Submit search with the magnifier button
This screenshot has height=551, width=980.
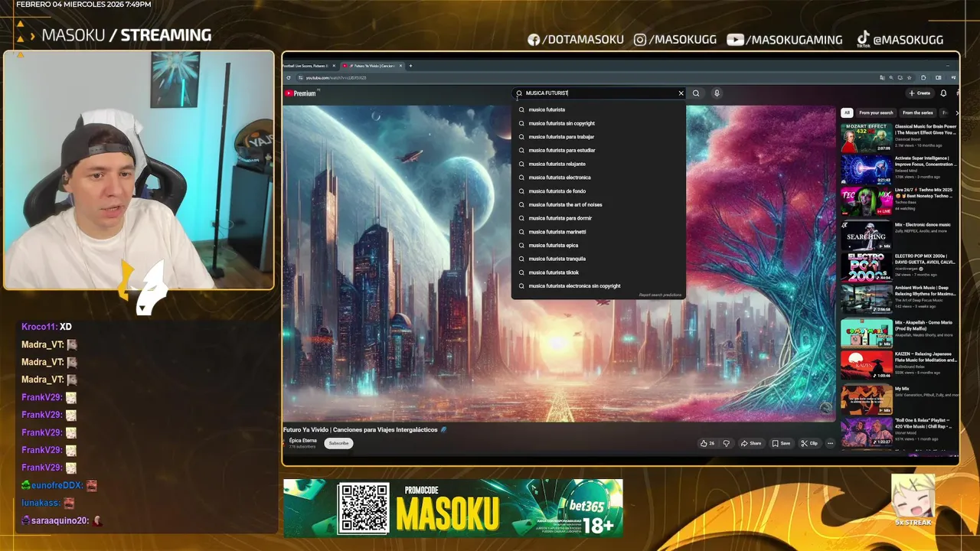click(696, 93)
